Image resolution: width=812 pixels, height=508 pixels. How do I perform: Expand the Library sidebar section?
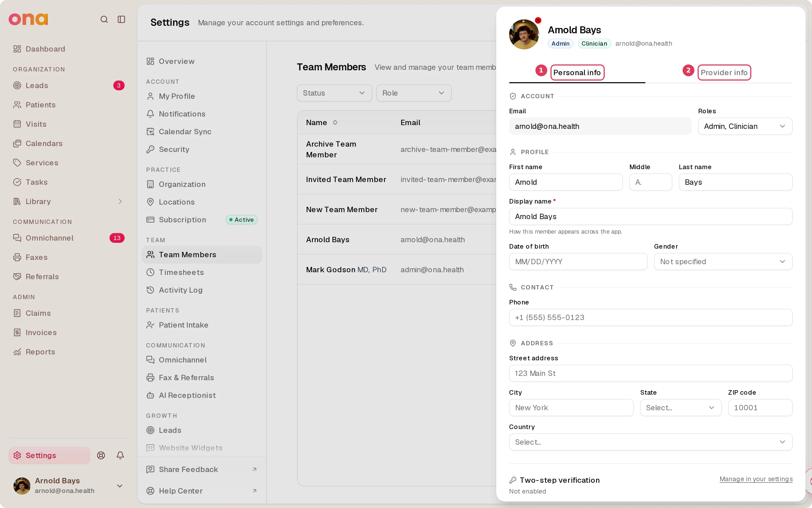(x=68, y=201)
